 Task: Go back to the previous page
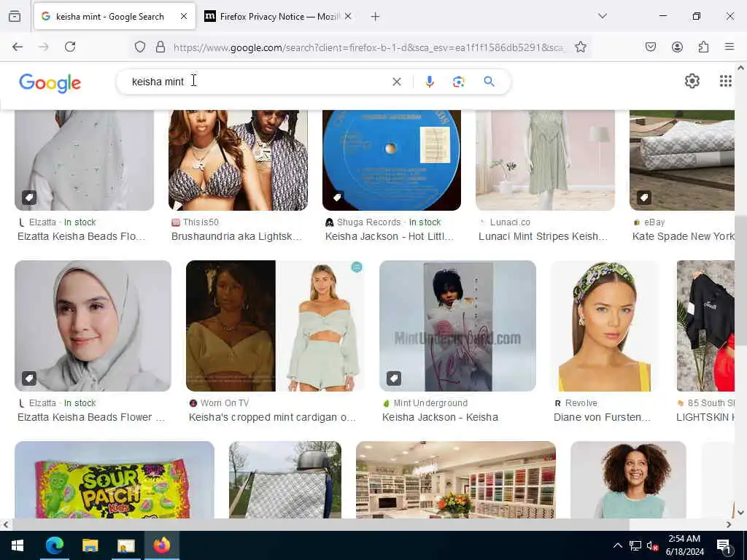click(x=18, y=47)
